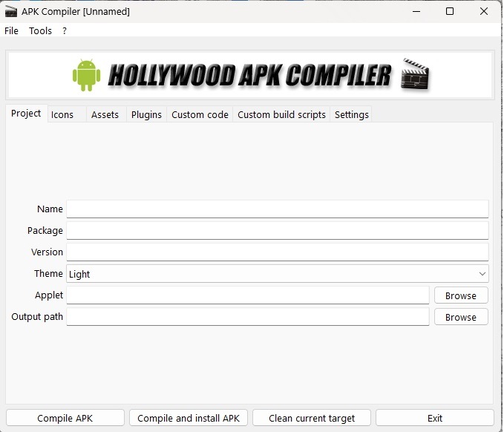The image size is (504, 432).
Task: Click Compile and install APK
Action: pyautogui.click(x=189, y=418)
